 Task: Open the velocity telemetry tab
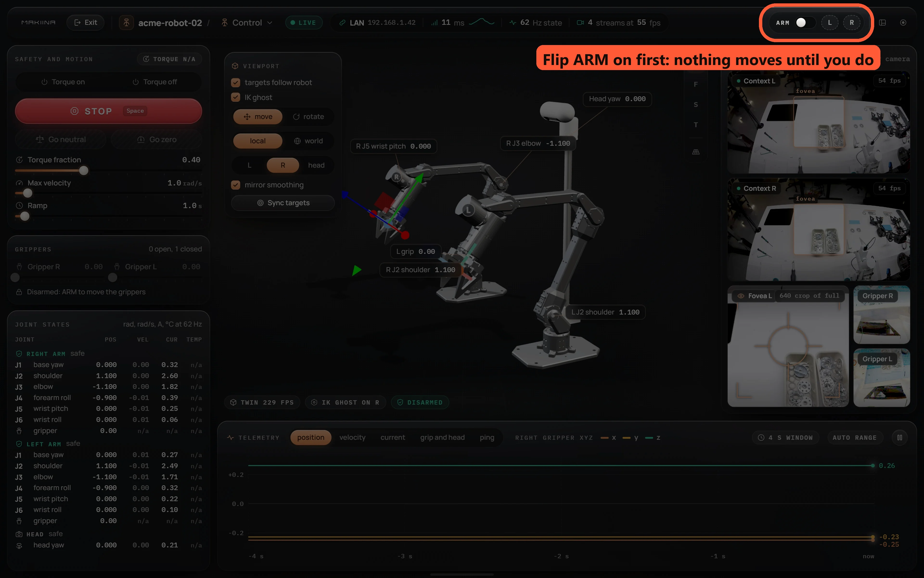(x=352, y=437)
